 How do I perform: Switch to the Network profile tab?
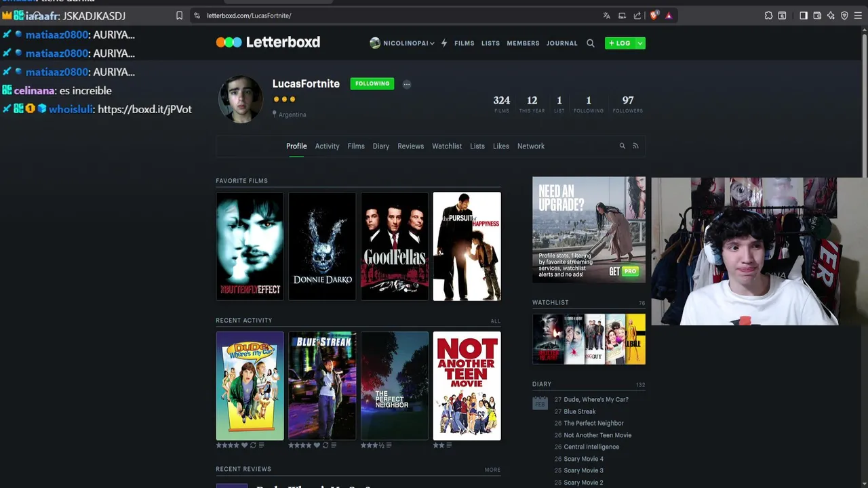531,146
